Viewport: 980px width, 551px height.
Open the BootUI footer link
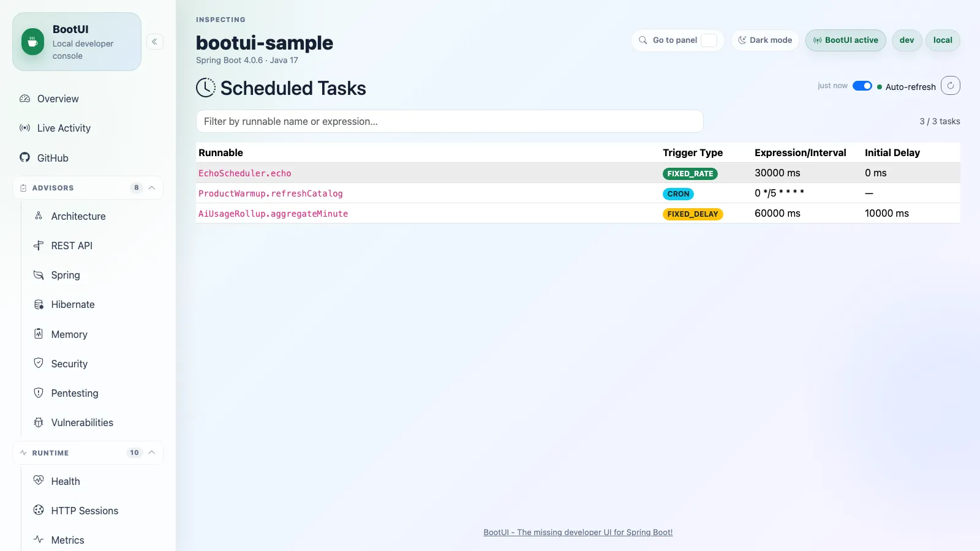(578, 532)
